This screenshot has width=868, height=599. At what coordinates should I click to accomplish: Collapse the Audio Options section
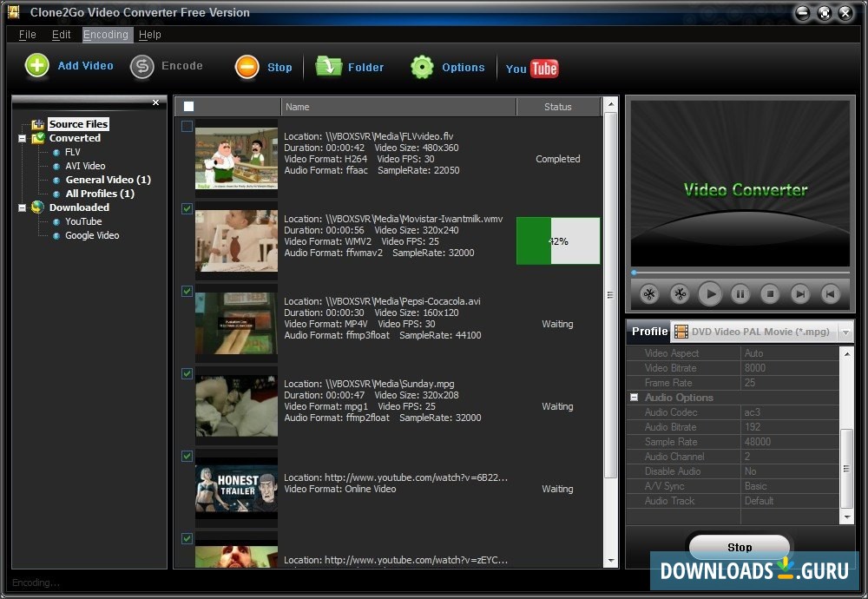(x=633, y=397)
